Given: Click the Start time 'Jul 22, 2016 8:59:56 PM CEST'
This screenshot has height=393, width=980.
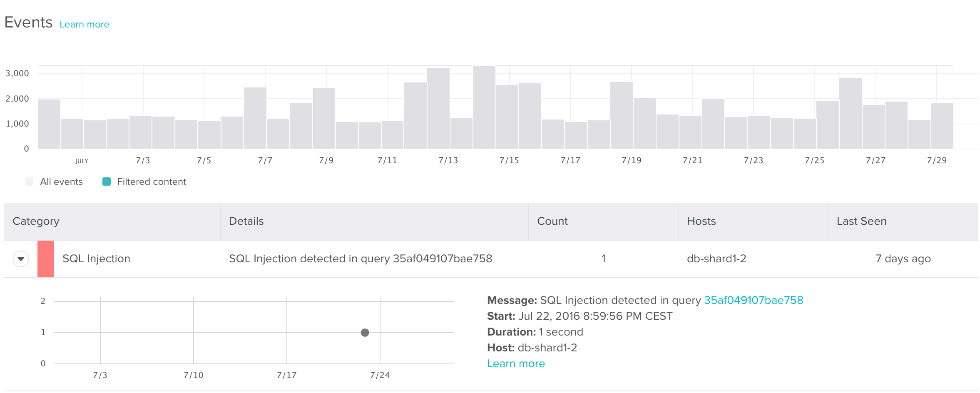Looking at the screenshot, I should click(x=595, y=316).
